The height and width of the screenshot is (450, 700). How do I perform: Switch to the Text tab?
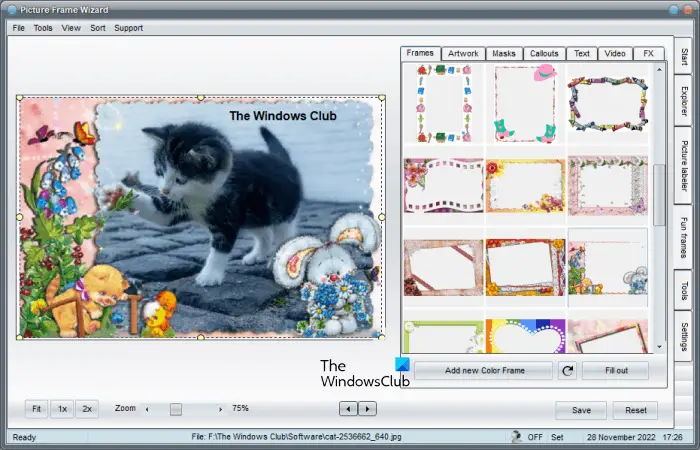point(581,53)
